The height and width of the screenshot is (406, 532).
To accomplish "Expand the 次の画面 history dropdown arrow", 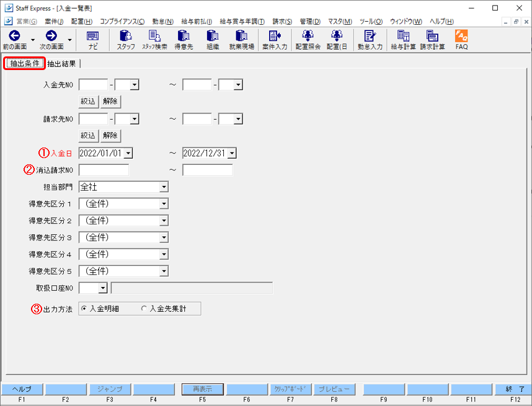I will [69, 40].
